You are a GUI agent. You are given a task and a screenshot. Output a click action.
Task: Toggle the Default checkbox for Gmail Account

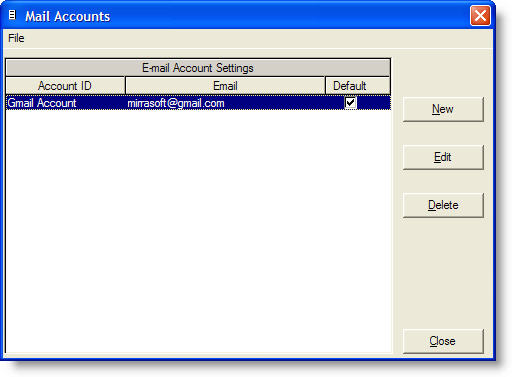[x=350, y=103]
